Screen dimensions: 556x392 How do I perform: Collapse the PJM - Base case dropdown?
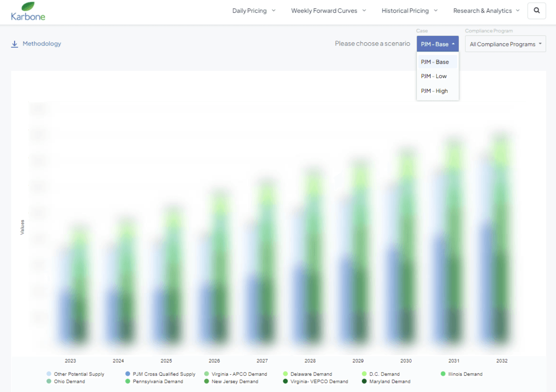tap(437, 44)
